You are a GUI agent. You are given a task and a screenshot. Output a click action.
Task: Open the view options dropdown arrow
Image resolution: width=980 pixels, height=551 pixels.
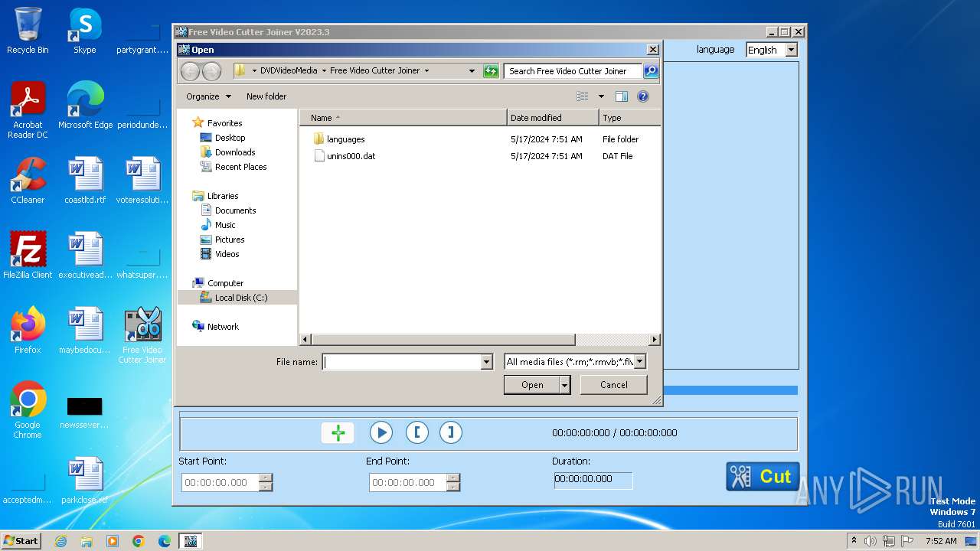pos(601,96)
